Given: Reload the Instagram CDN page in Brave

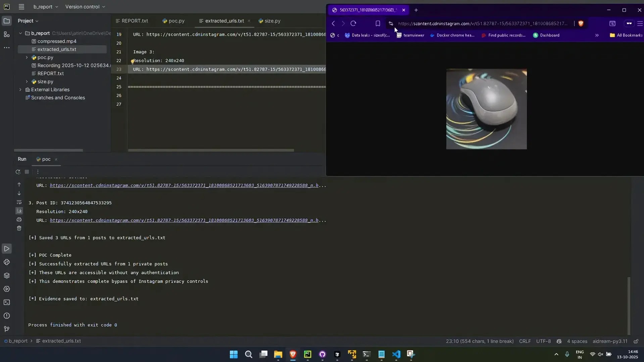Looking at the screenshot, I should pos(354,23).
